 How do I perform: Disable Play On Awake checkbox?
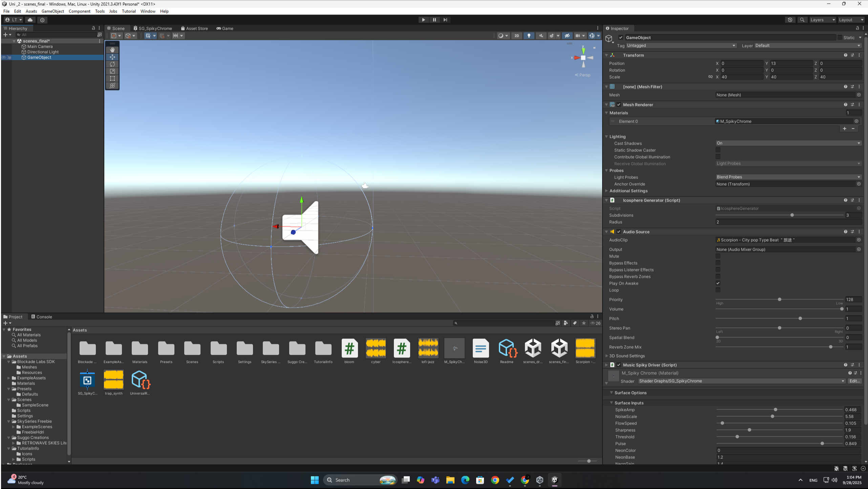pos(718,283)
